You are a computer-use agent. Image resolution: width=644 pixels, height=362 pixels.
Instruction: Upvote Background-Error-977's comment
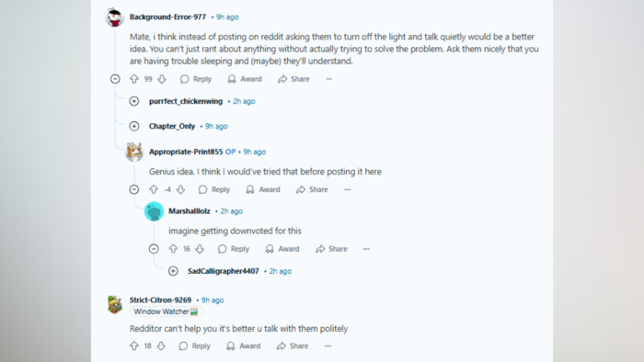click(x=134, y=79)
